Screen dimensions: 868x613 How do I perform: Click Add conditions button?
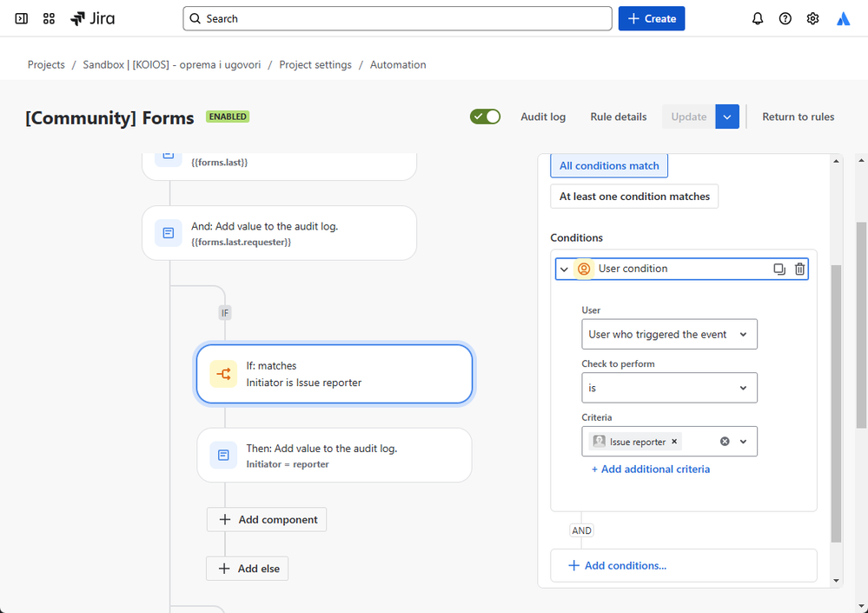coord(684,565)
